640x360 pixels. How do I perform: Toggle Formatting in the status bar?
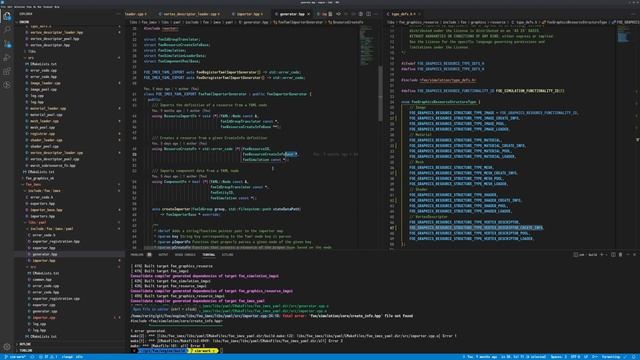(x=611, y=357)
